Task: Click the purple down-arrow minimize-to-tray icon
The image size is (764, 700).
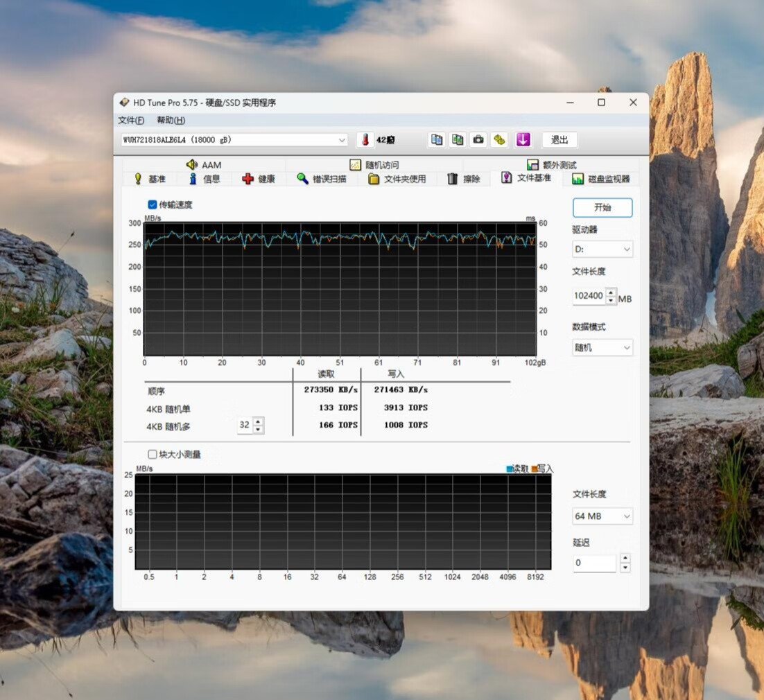Action: (523, 140)
